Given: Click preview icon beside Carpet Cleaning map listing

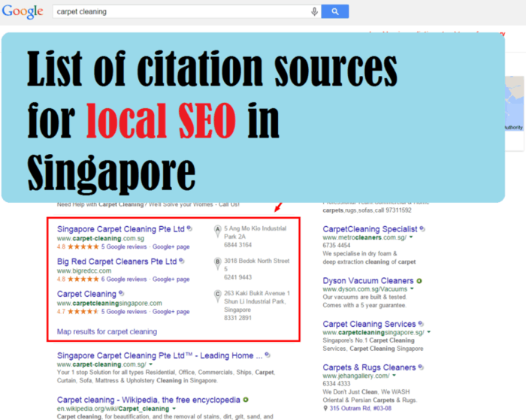Looking at the screenshot, I should pos(122,293).
